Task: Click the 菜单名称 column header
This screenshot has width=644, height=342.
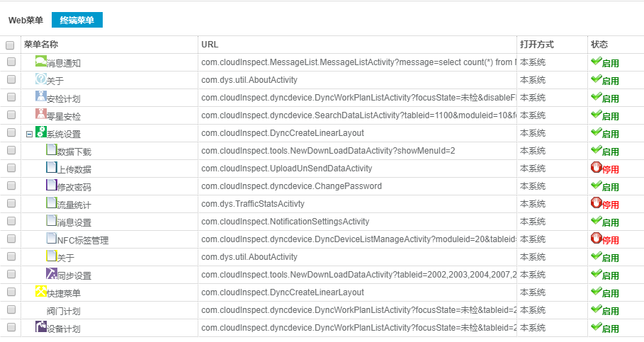Action: [41, 45]
